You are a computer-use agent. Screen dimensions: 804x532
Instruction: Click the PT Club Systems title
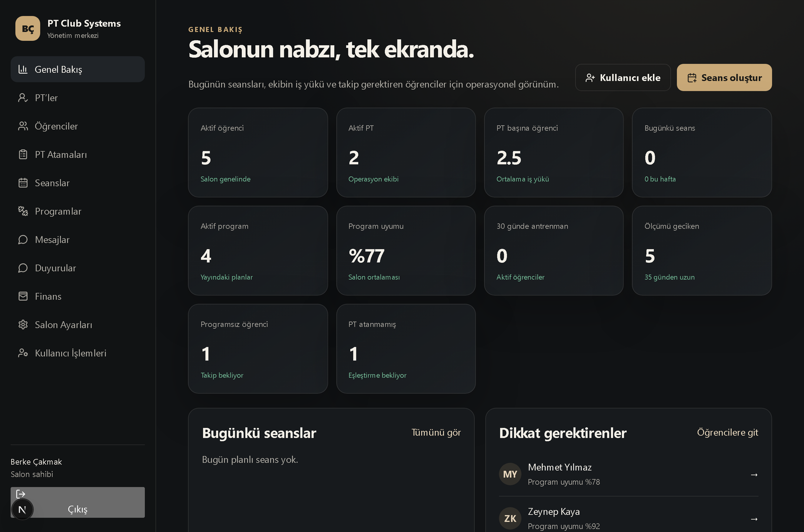84,23
